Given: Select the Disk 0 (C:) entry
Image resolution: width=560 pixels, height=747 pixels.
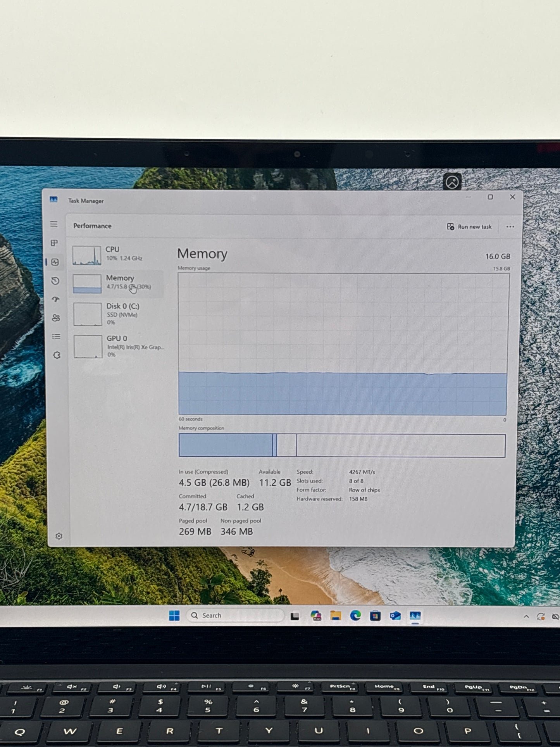Looking at the screenshot, I should pos(117,314).
